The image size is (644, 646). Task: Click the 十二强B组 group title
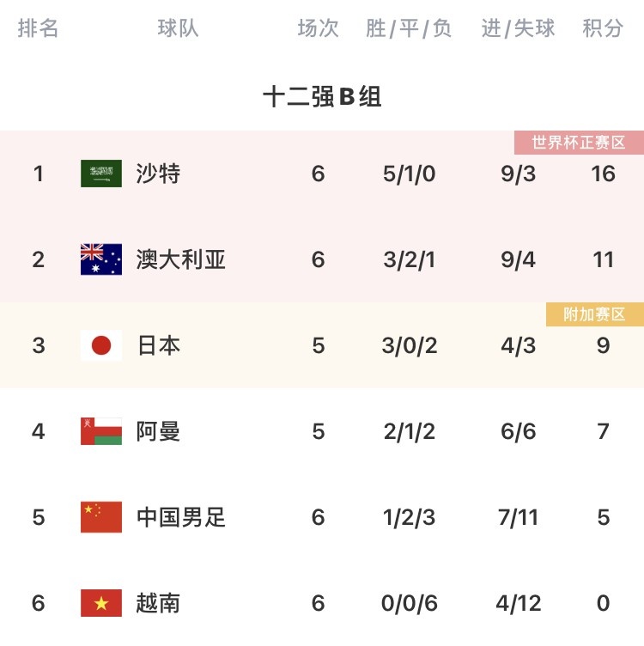[322, 97]
